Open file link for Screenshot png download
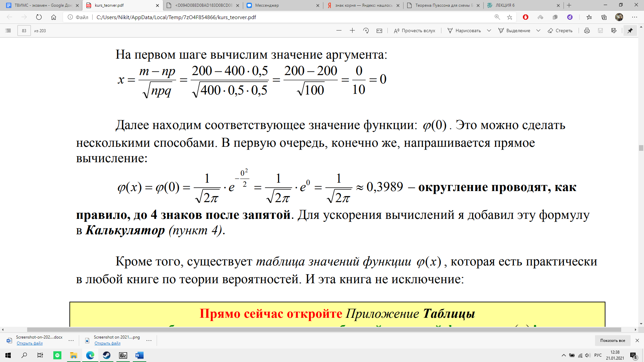 click(x=107, y=343)
